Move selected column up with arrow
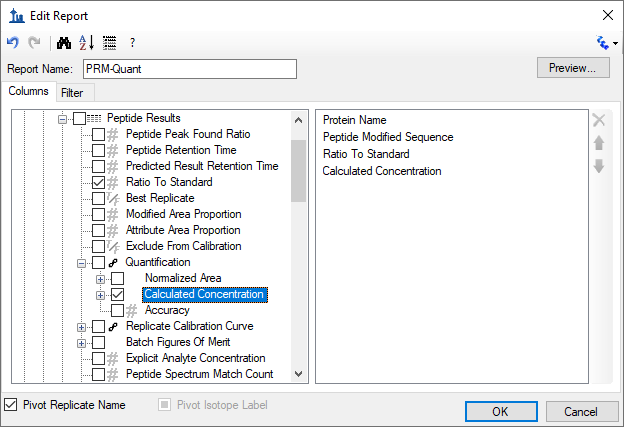This screenshot has height=427, width=624. click(x=599, y=143)
